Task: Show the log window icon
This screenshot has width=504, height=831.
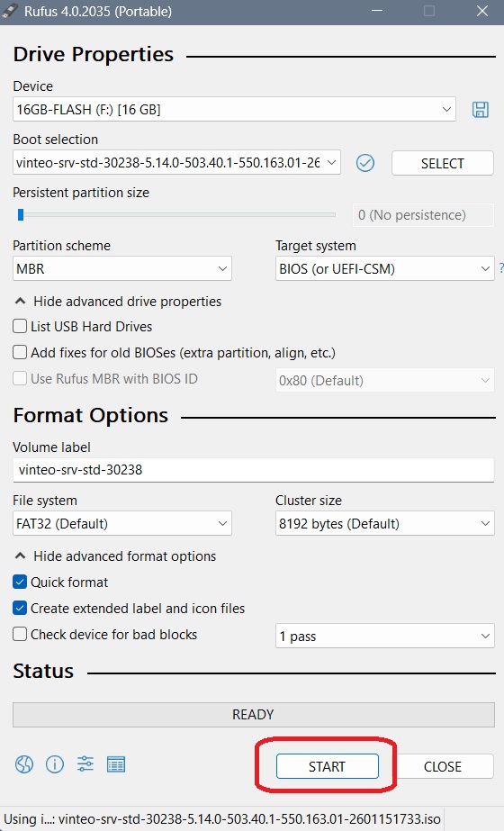Action: (116, 764)
